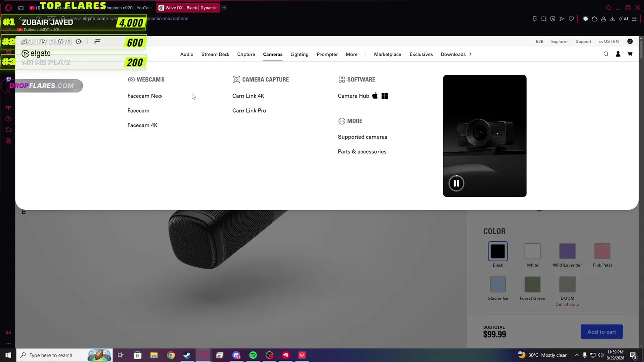Click the search tabs magnifier icon

tap(608, 8)
